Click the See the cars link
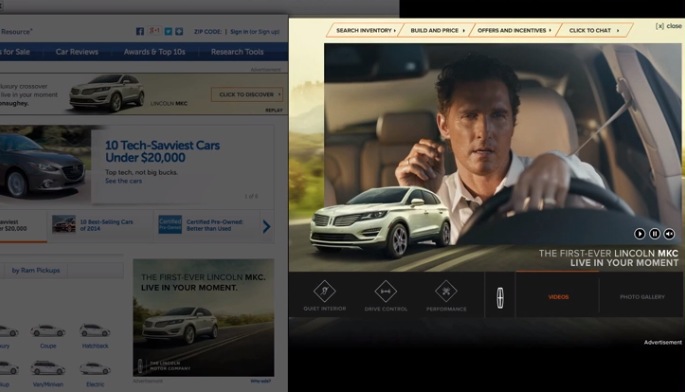 [124, 180]
